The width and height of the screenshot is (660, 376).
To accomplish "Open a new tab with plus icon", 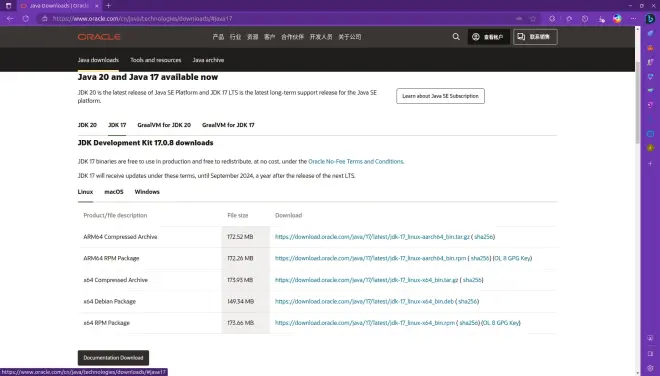I will (x=108, y=6).
